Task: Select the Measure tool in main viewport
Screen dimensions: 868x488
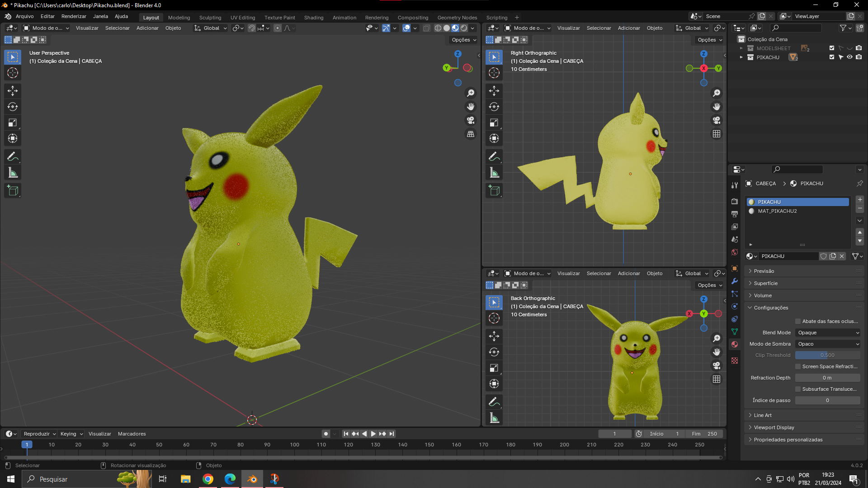Action: click(13, 173)
